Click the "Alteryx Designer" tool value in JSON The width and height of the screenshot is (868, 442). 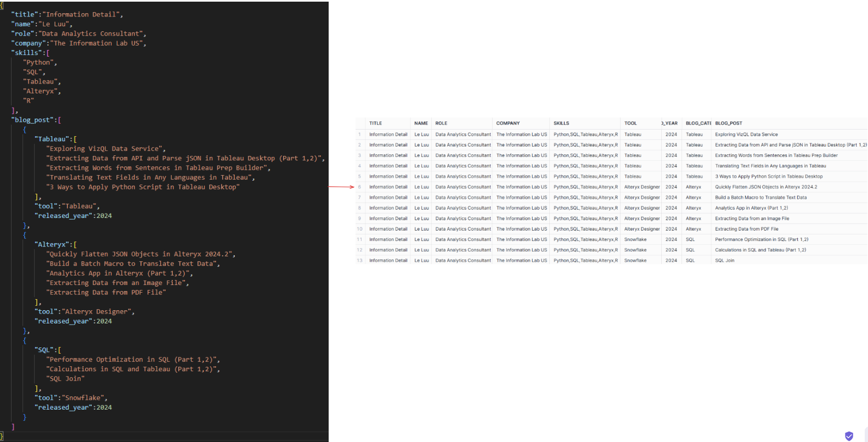97,312
